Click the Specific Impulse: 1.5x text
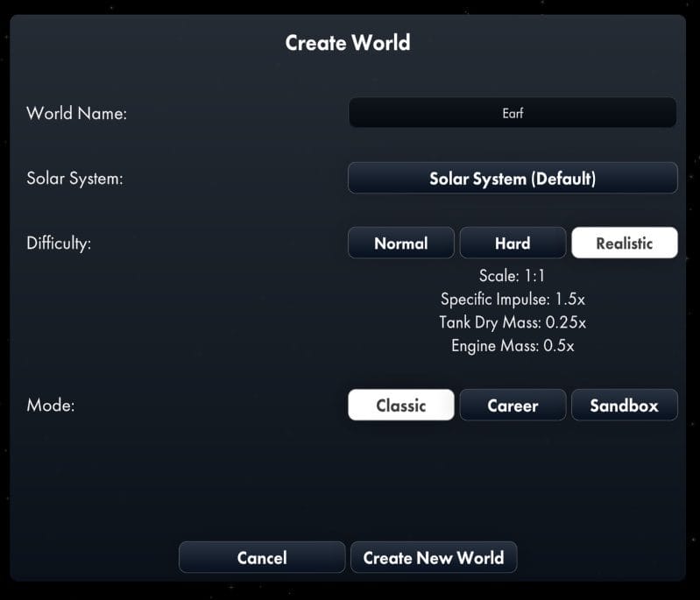The height and width of the screenshot is (600, 700). [513, 300]
